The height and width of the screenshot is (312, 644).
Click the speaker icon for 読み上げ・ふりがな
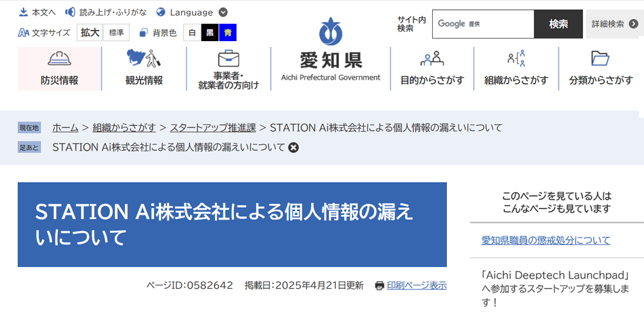[x=70, y=12]
